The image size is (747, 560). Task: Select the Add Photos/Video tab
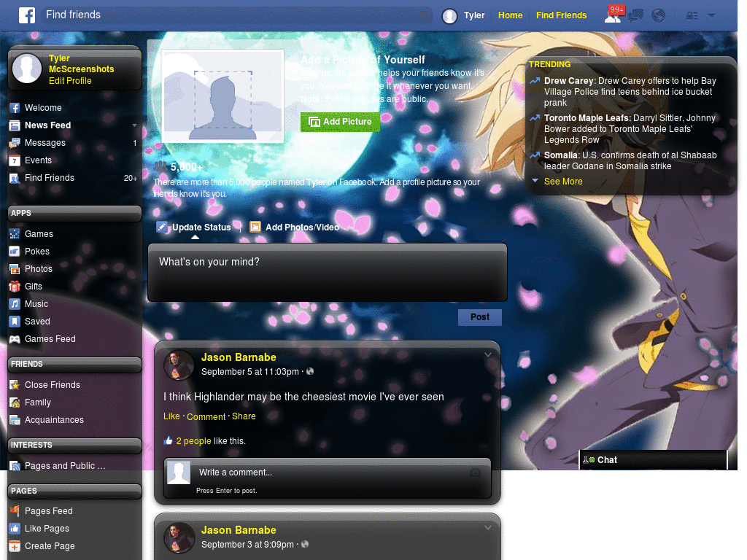[295, 227]
